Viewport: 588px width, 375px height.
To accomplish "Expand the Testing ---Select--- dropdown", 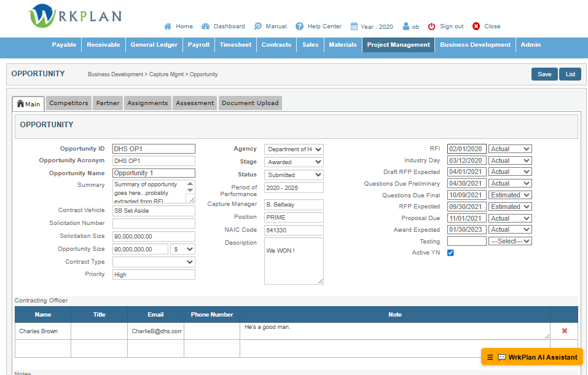I will [510, 241].
